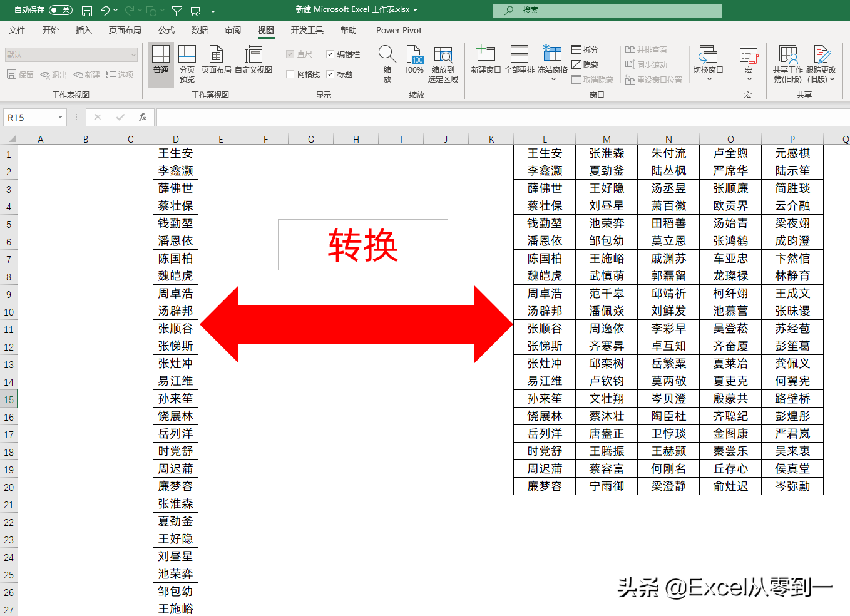Switch to the Power Pivot tab
The height and width of the screenshot is (616, 850).
399,30
